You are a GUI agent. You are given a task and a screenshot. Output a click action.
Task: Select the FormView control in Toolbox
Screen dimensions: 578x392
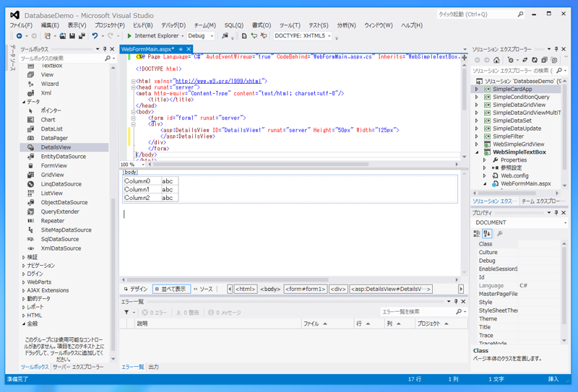point(64,166)
